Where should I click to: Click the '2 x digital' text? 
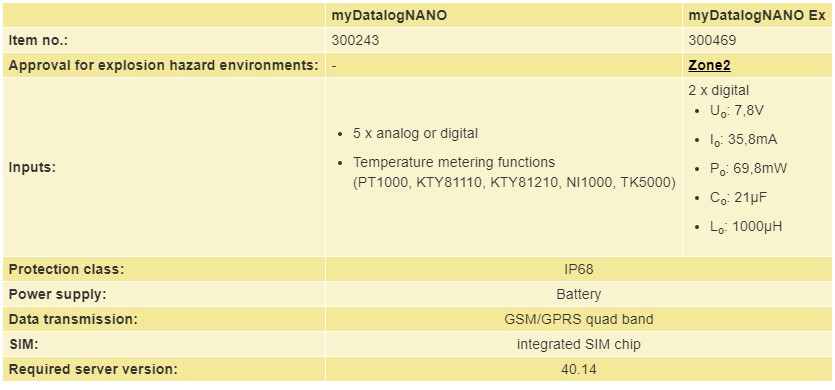click(718, 91)
